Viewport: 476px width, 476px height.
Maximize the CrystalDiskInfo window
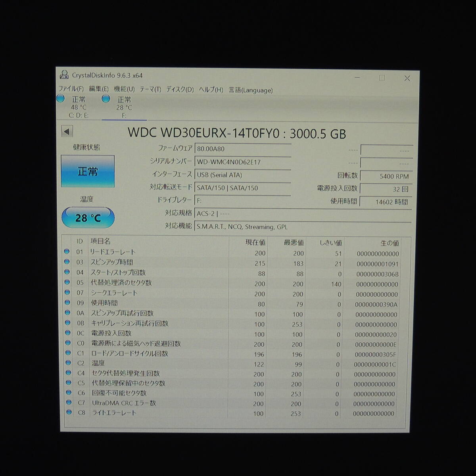tap(382, 78)
